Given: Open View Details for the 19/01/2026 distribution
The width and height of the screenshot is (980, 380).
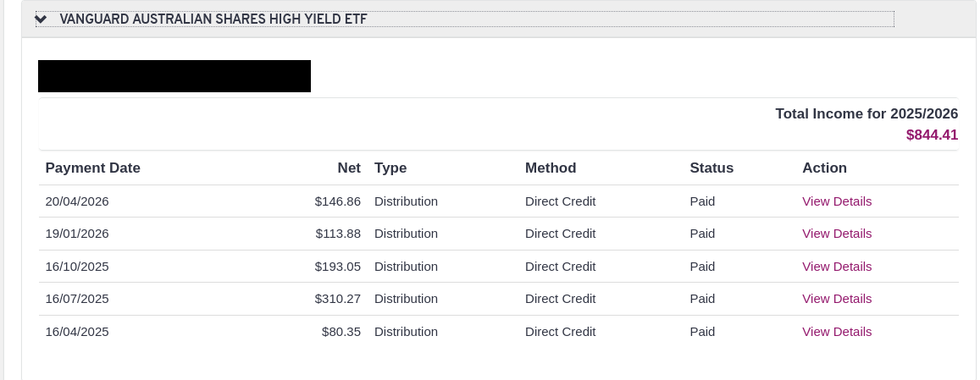Looking at the screenshot, I should (x=836, y=234).
